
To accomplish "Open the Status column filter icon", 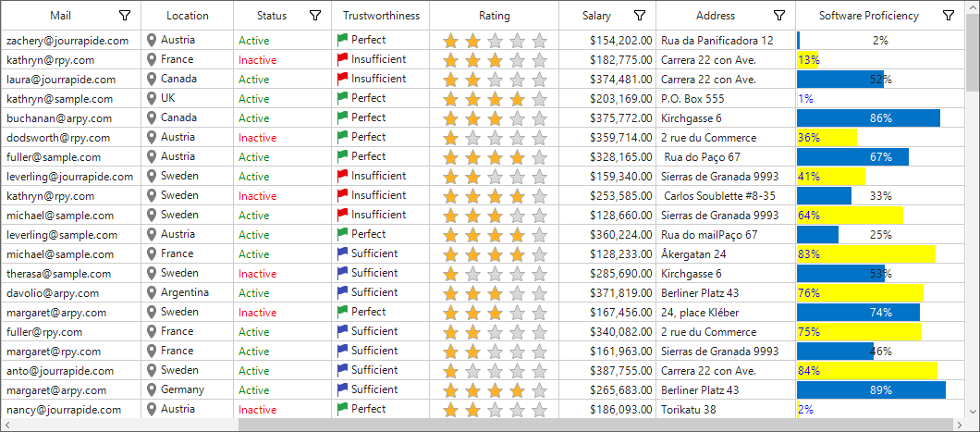I will point(315,16).
